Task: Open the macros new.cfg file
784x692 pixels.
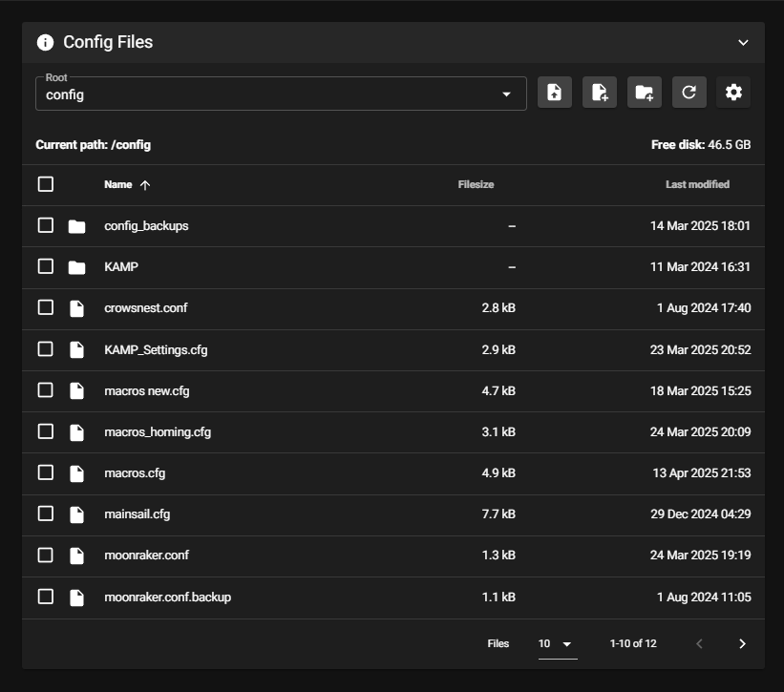Action: (147, 391)
